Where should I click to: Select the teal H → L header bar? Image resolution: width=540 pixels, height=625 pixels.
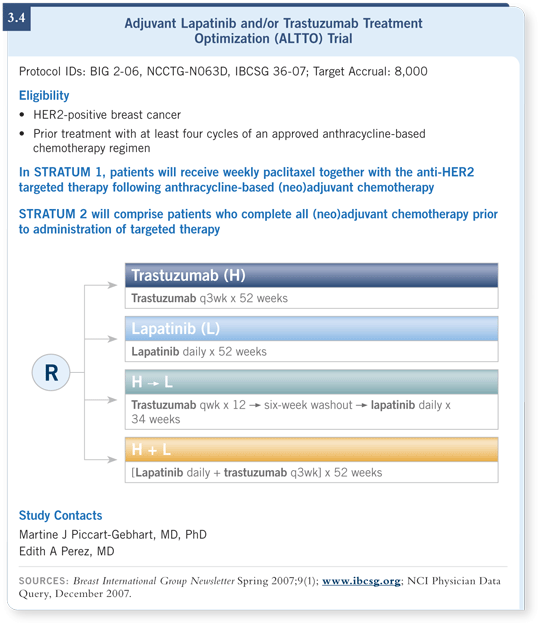(311, 382)
